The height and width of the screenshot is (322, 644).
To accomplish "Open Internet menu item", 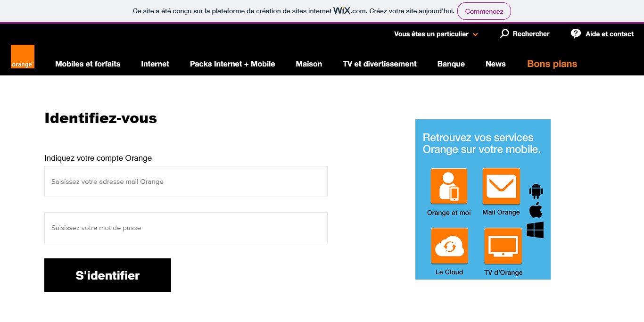I will click(x=155, y=64).
